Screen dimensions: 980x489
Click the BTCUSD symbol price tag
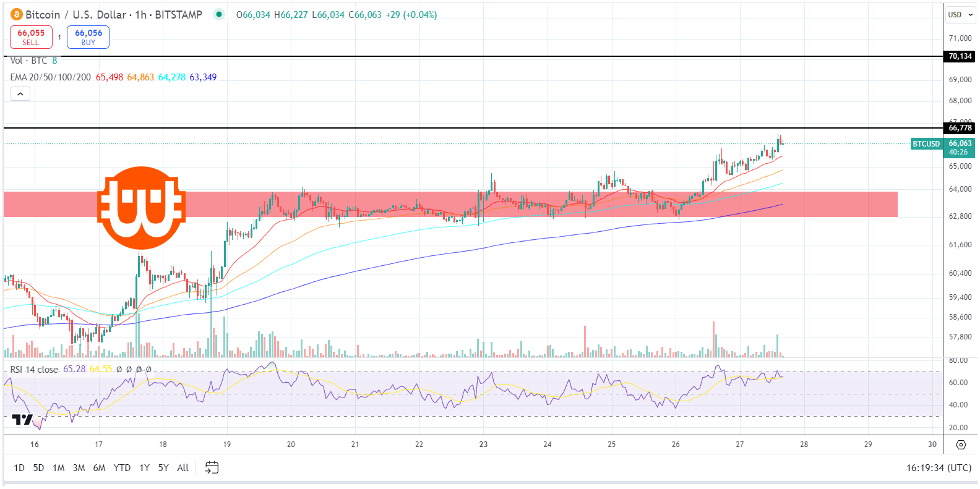pyautogui.click(x=926, y=144)
